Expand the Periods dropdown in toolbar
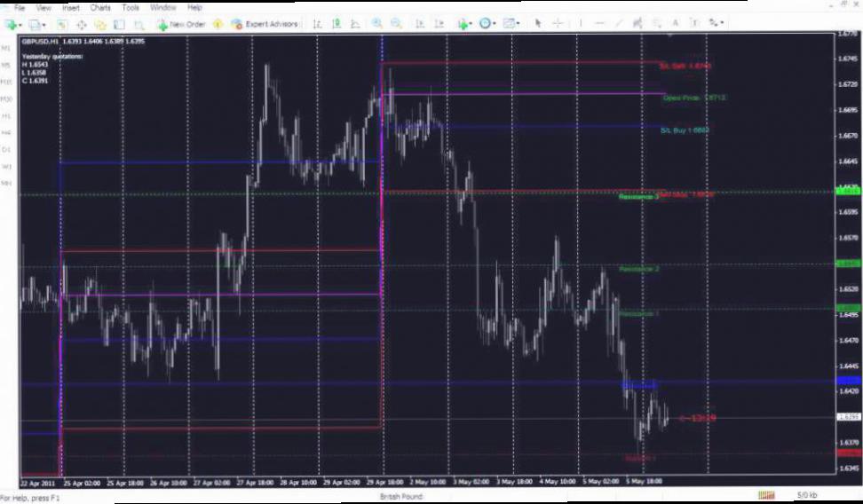The width and height of the screenshot is (863, 504). pos(495,24)
